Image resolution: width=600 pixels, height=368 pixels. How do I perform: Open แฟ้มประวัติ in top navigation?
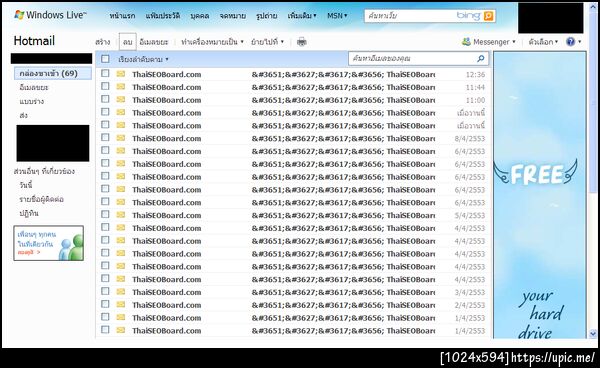pos(163,16)
